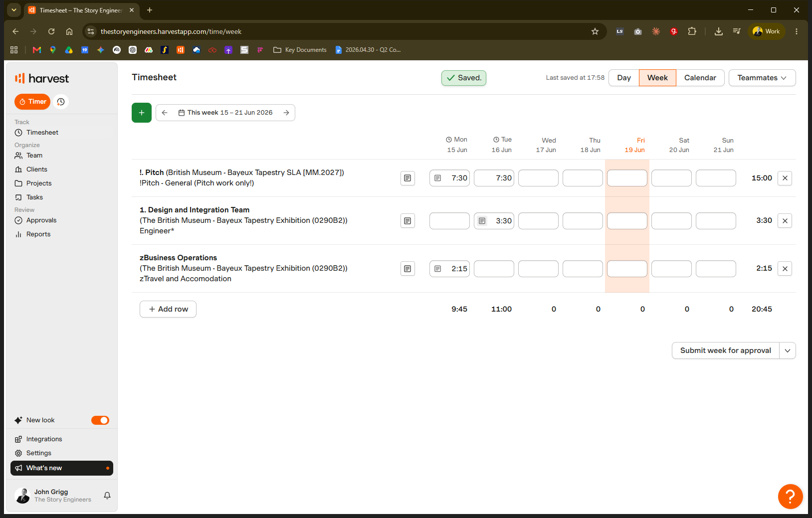Open Google Drive bookmark

click(x=69, y=50)
